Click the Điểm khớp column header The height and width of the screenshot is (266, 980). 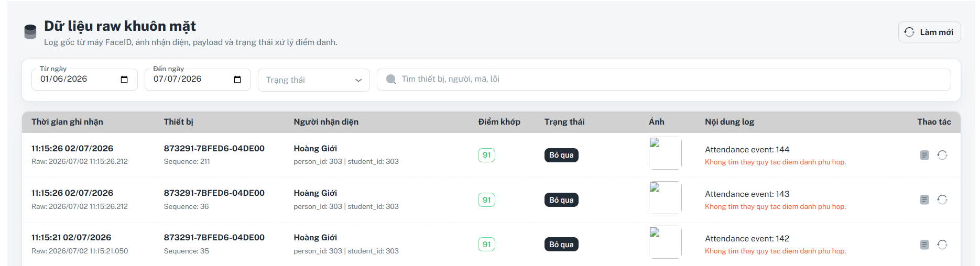[x=499, y=121]
